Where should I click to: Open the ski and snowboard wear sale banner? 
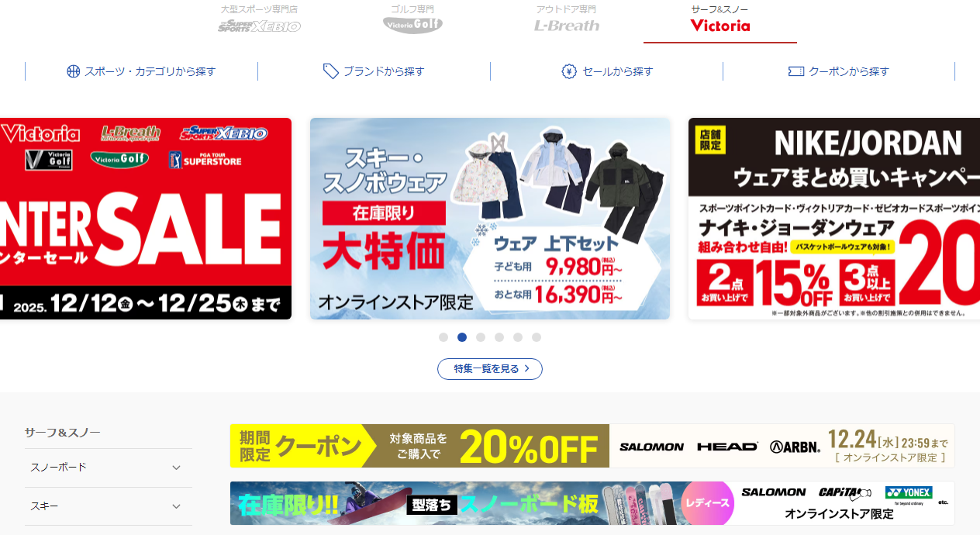490,219
